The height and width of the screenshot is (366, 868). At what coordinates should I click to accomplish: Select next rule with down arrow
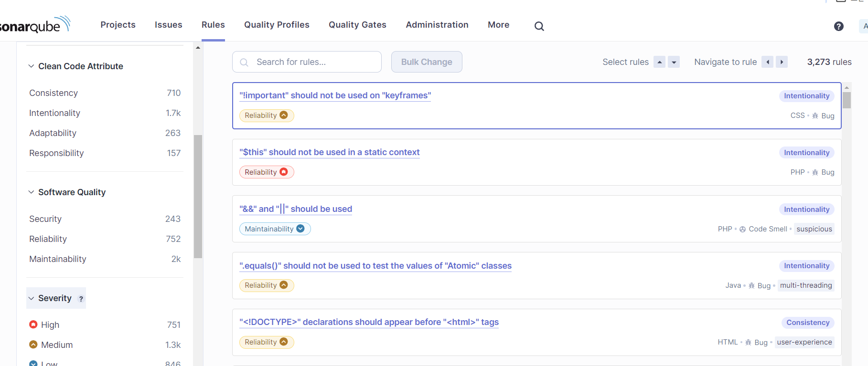[x=674, y=62]
